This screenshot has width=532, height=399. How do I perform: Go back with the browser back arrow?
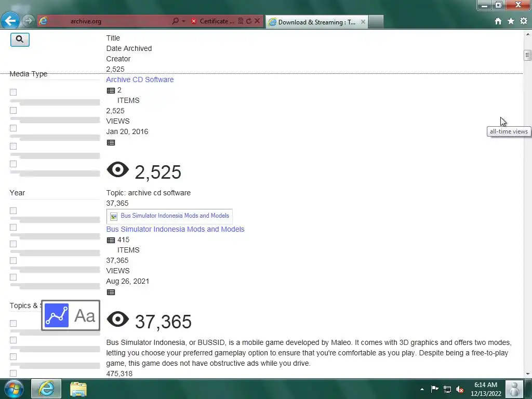10,21
